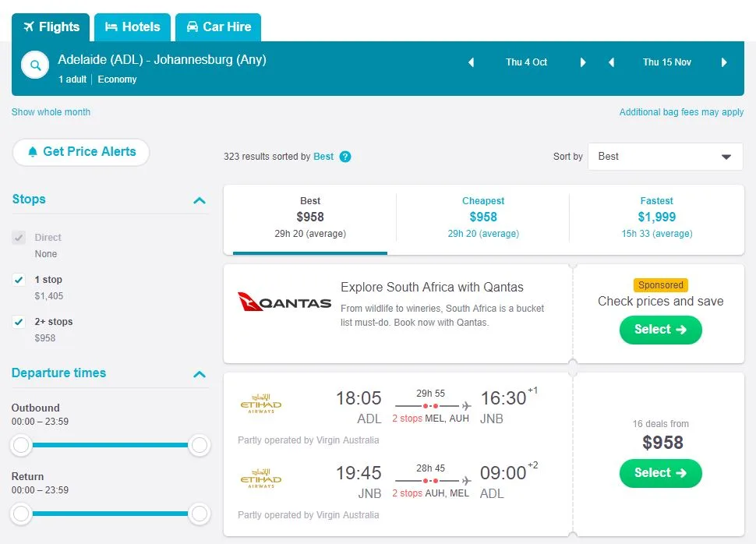
Task: Go to previous outbound date arrow
Action: click(471, 62)
